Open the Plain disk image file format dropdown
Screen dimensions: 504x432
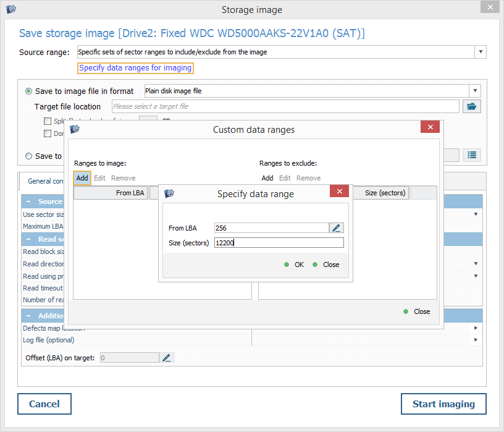coord(474,91)
